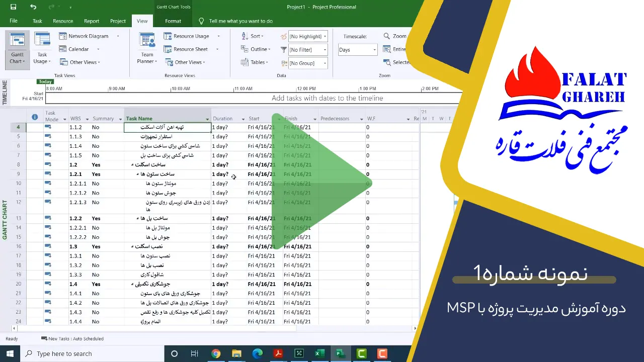Collapse the جوشکاری تکمیلی summary task

[133, 284]
